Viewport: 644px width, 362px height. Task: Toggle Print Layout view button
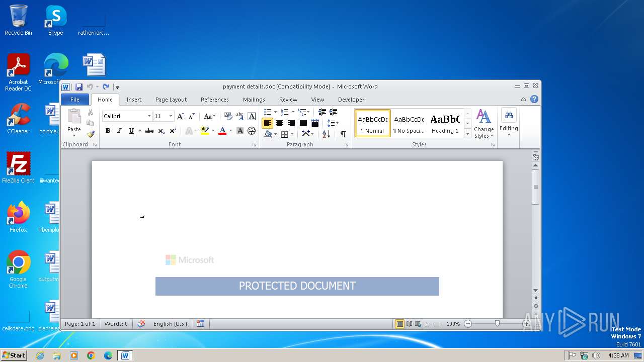click(399, 324)
